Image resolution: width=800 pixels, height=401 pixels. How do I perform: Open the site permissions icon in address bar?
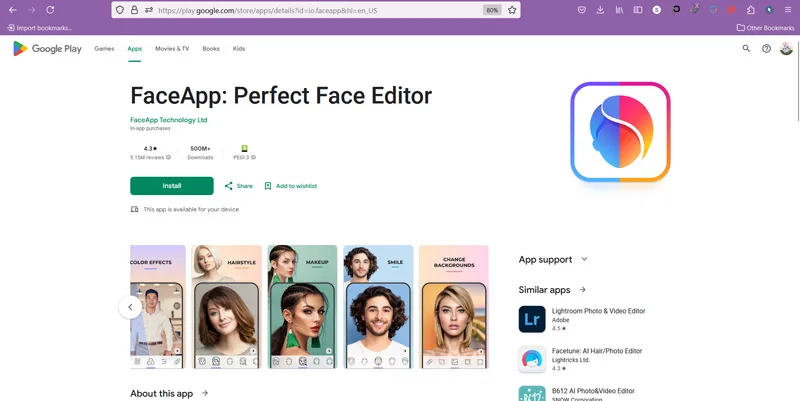pyautogui.click(x=148, y=10)
